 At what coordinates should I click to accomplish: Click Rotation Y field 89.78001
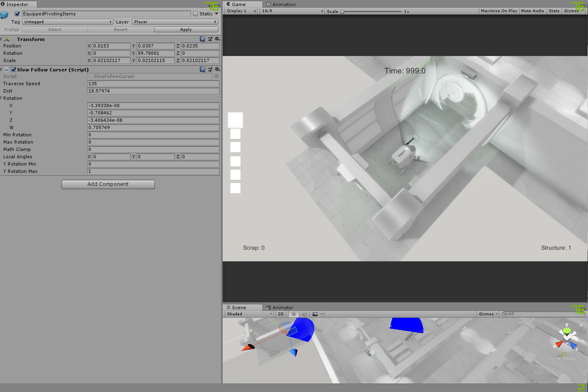click(155, 53)
